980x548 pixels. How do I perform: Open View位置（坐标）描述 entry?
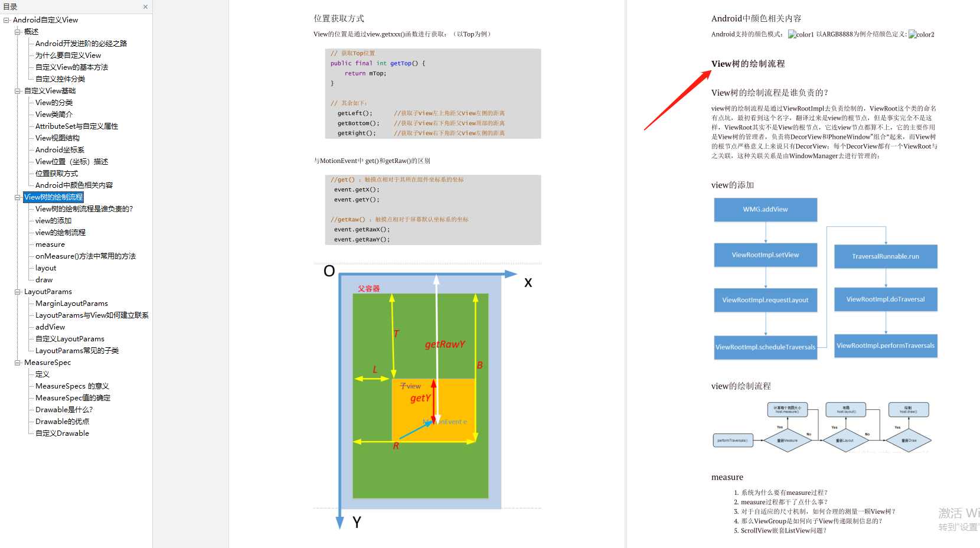coord(71,162)
